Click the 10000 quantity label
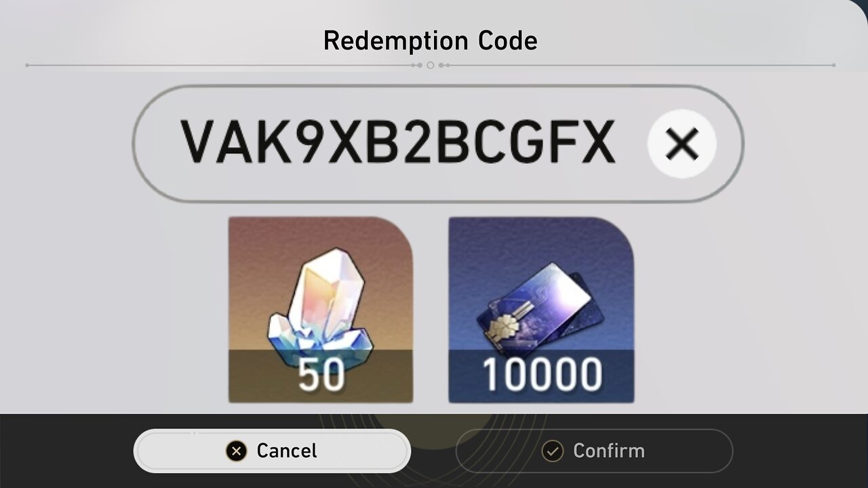 (542, 375)
